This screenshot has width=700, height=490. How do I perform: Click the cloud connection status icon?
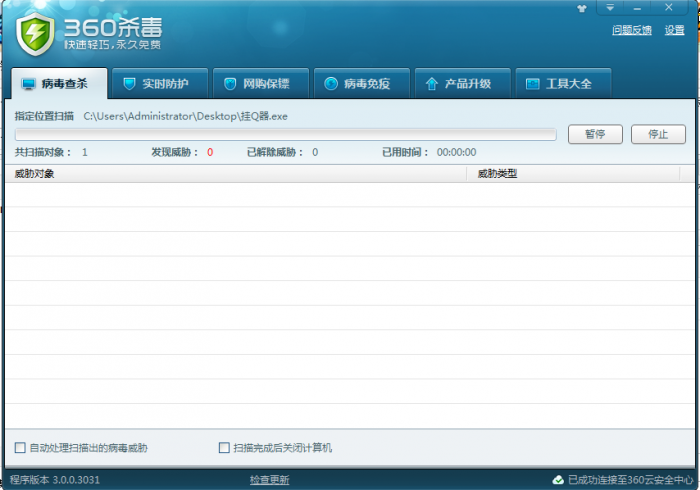[558, 480]
